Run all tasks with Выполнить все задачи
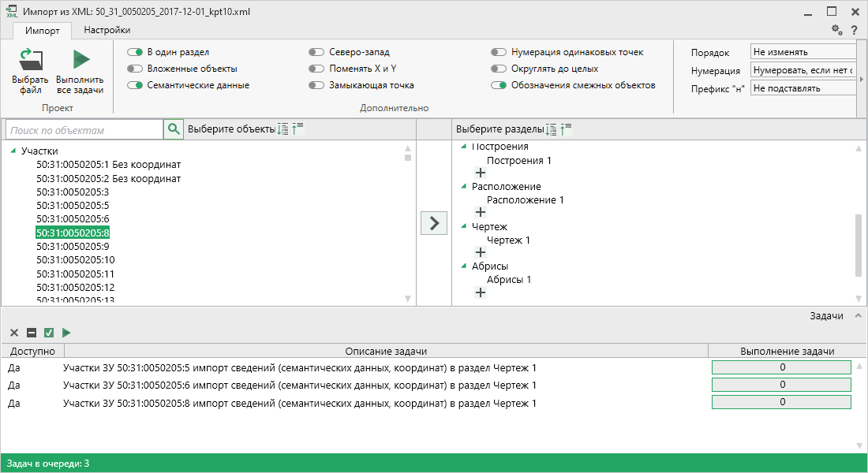Viewport: 868px width, 473px height. pyautogui.click(x=80, y=61)
